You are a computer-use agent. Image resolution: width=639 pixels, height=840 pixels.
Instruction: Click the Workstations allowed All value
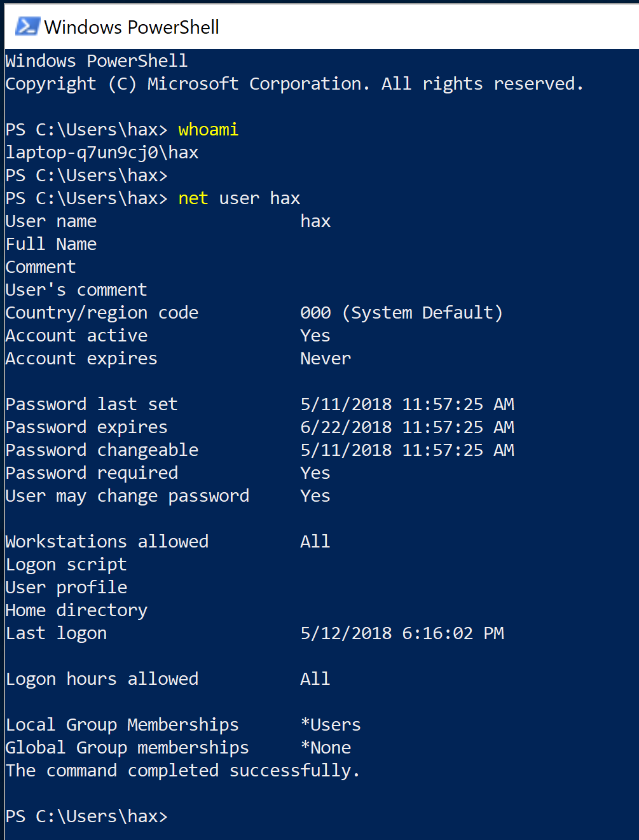pyautogui.click(x=315, y=542)
